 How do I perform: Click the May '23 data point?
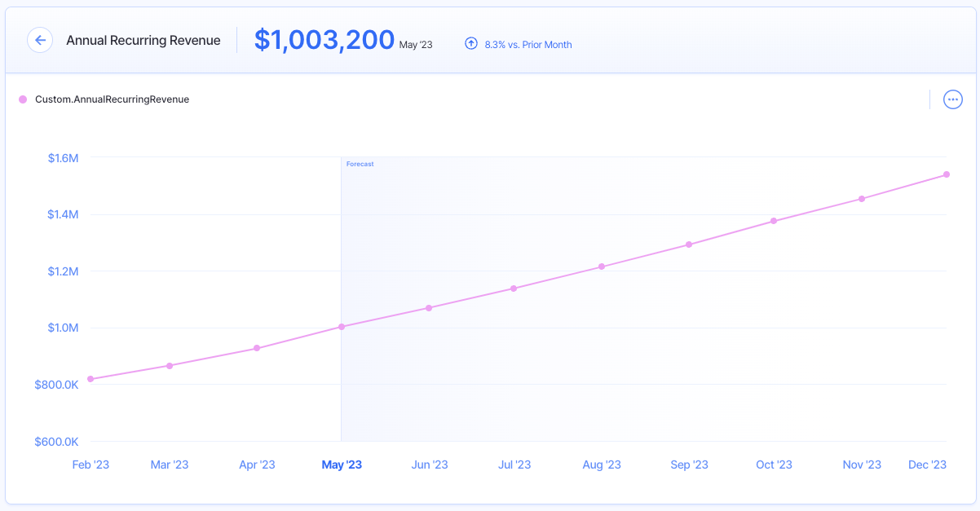coord(341,326)
